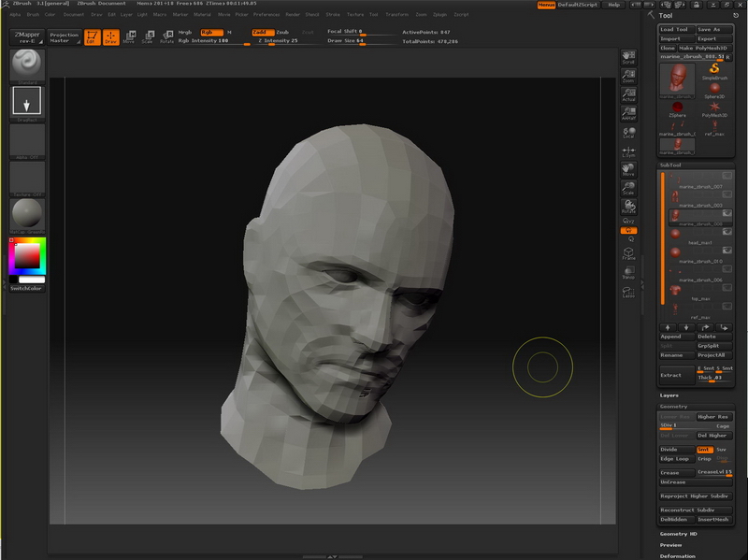Click the Append subtool button
The height and width of the screenshot is (560, 748).
676,337
